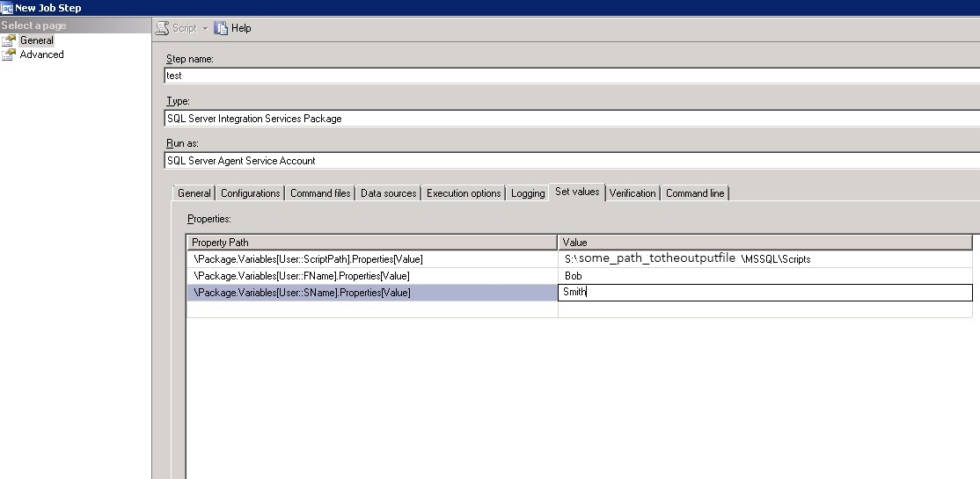Image resolution: width=980 pixels, height=479 pixels.
Task: Click the value cell containing MSSQL\Scripts path
Action: [765, 259]
